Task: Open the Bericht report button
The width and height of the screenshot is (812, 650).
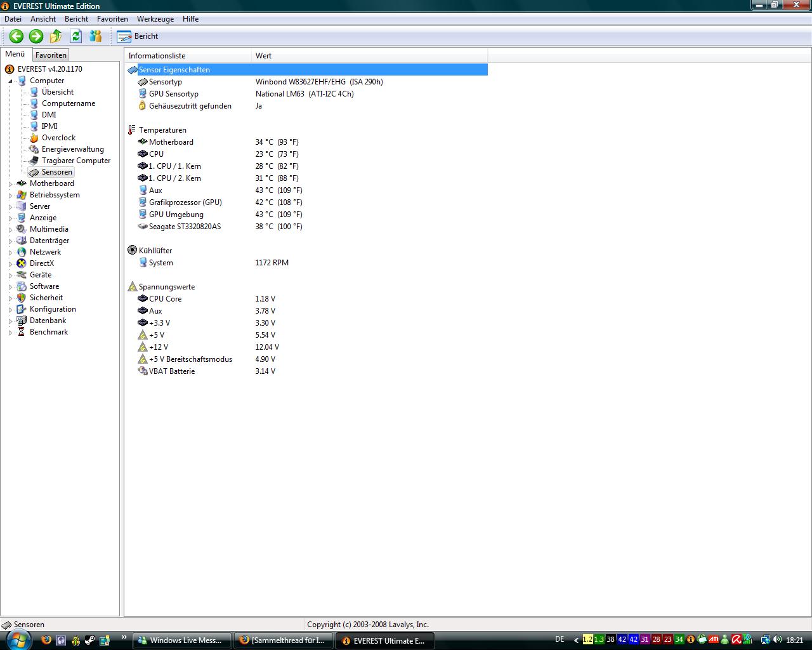Action: (x=138, y=36)
